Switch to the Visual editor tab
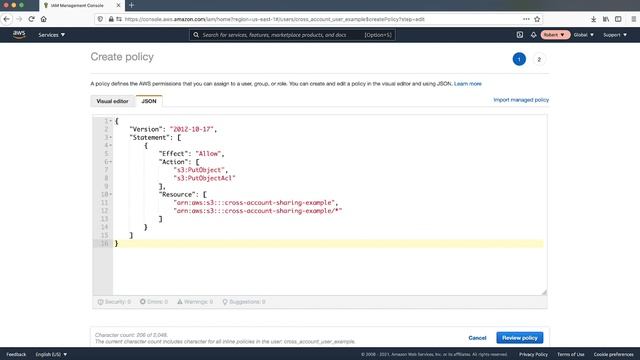The image size is (640, 360). 112,101
